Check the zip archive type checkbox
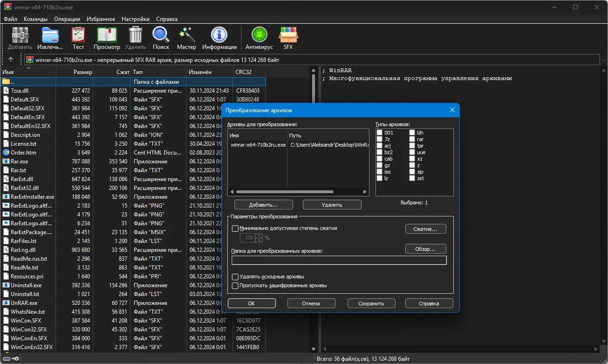This screenshot has height=364, width=608. coord(413,172)
